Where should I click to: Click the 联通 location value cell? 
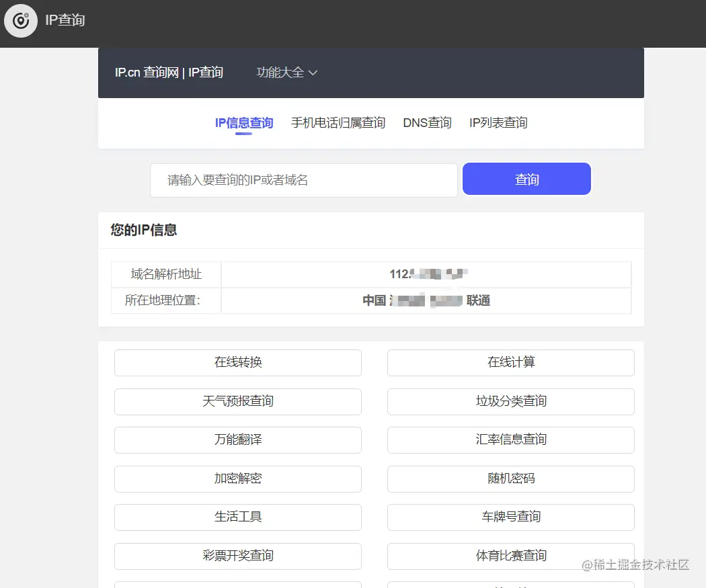426,300
